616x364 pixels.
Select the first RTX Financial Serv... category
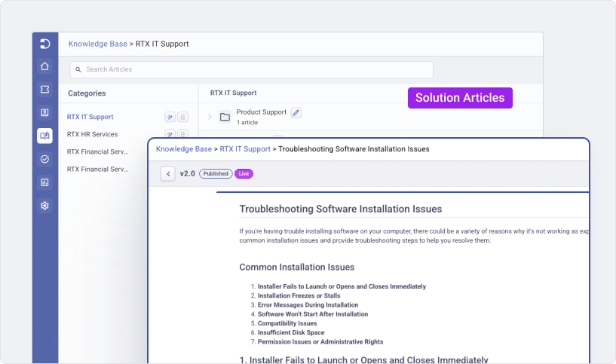[97, 151]
